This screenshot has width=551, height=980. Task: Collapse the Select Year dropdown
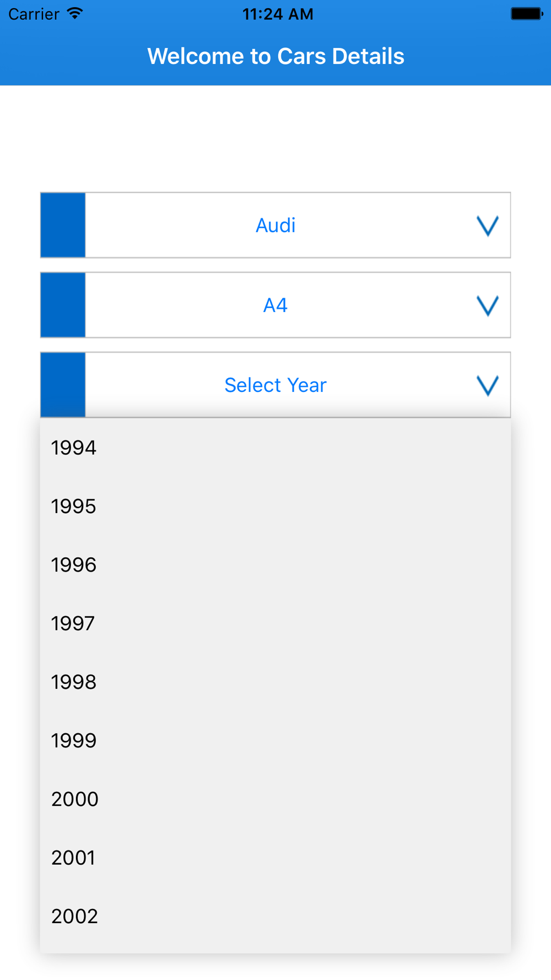pyautogui.click(x=275, y=385)
